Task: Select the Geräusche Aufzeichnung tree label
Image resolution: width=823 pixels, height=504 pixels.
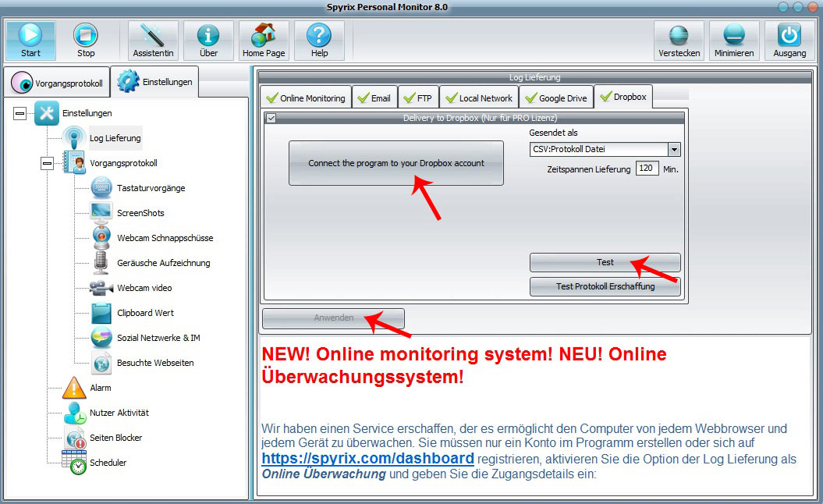Action: coord(164,262)
